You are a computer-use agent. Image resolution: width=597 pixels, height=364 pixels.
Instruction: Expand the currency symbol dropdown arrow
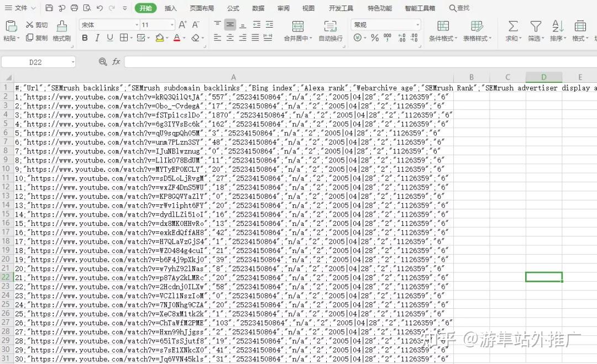click(x=365, y=38)
